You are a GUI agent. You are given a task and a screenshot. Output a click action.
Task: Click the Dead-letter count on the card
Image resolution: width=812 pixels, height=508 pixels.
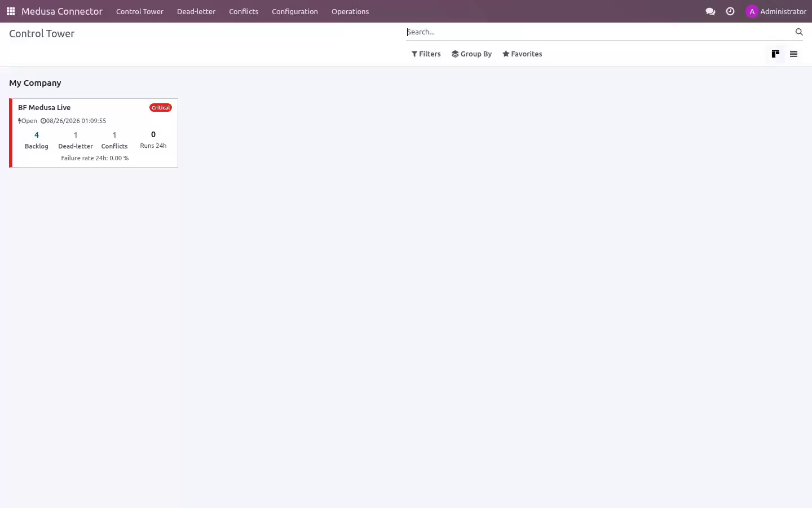(x=76, y=135)
